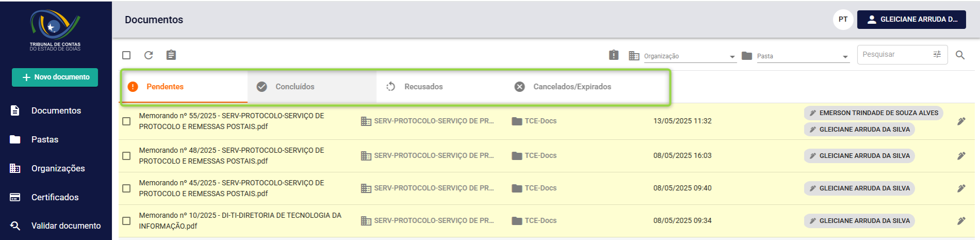Open the GLEICIANE ARRUDA user menu
The width and height of the screenshot is (980, 240).
911,19
